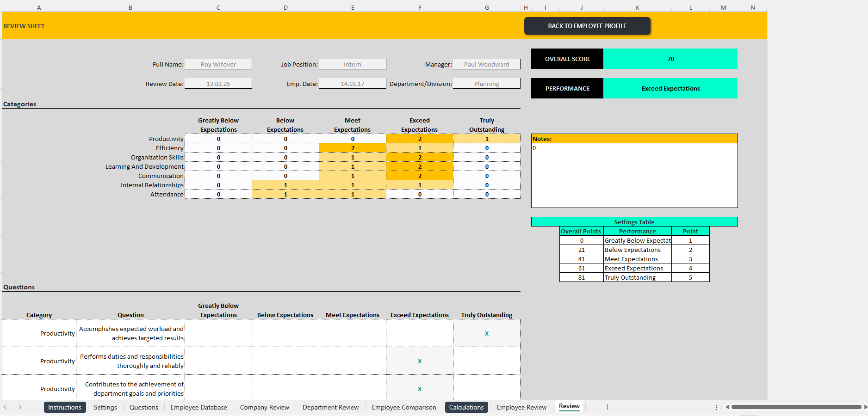
Task: Open the Employee Database sheet
Action: pos(198,407)
